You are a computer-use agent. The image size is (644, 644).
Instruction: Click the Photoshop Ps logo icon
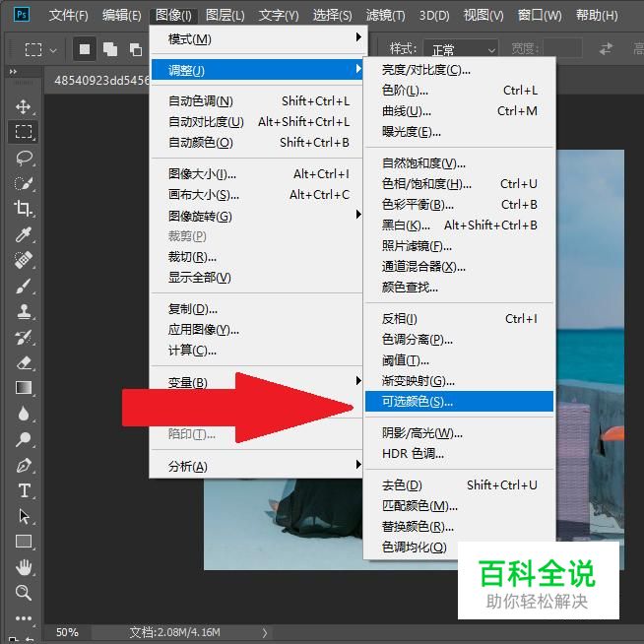coord(22,15)
